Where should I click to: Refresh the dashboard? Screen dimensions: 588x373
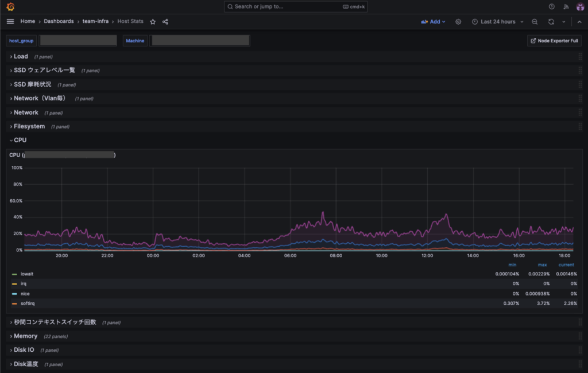(x=551, y=22)
